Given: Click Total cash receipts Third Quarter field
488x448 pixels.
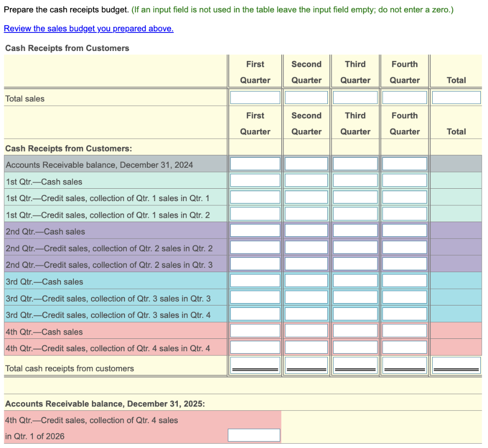Looking at the screenshot, I should click(355, 365).
